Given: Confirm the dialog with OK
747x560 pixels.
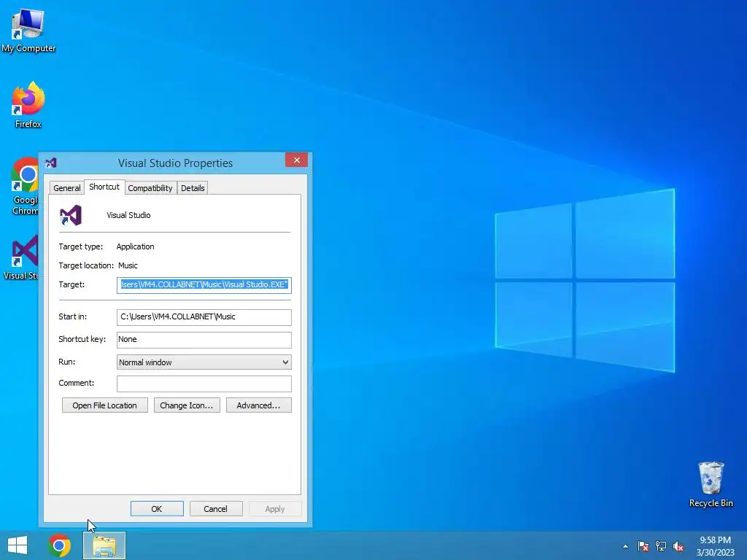Looking at the screenshot, I should click(157, 508).
